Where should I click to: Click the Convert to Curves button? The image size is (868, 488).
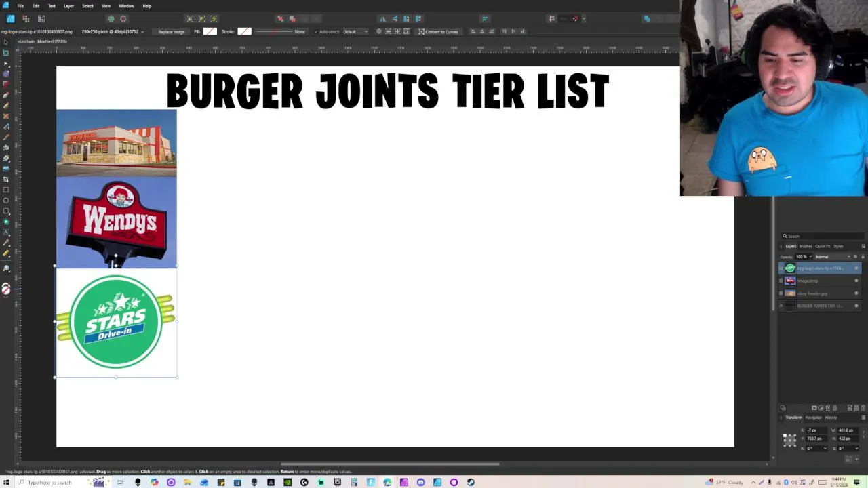point(438,32)
